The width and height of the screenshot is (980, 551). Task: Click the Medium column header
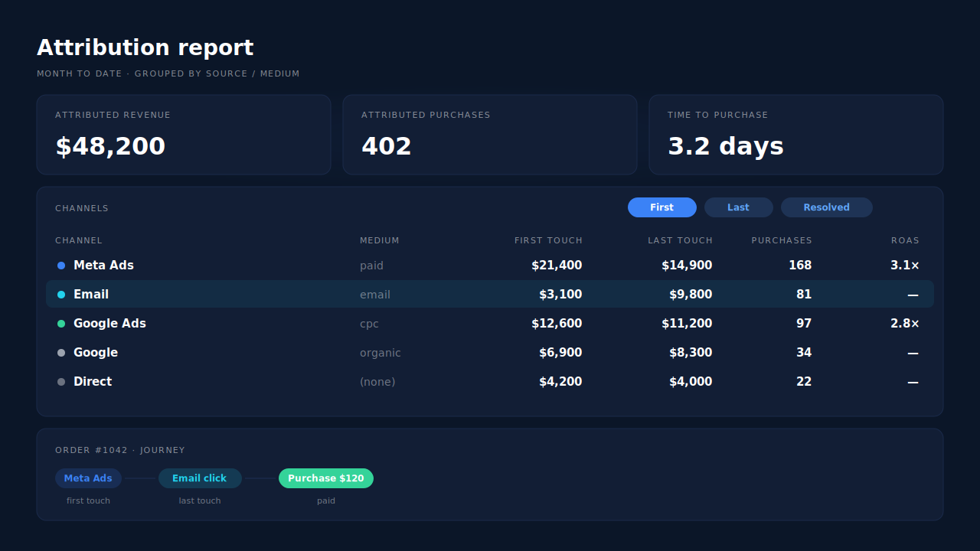point(380,240)
